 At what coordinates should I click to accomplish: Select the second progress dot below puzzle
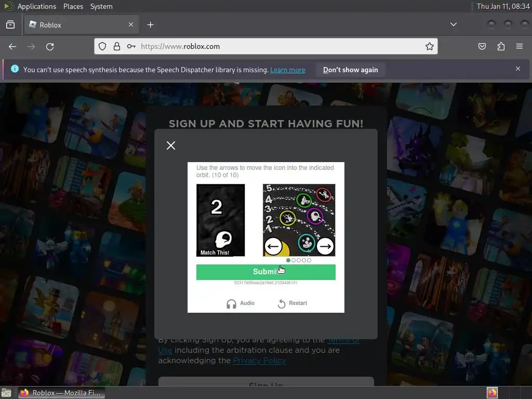tap(294, 260)
